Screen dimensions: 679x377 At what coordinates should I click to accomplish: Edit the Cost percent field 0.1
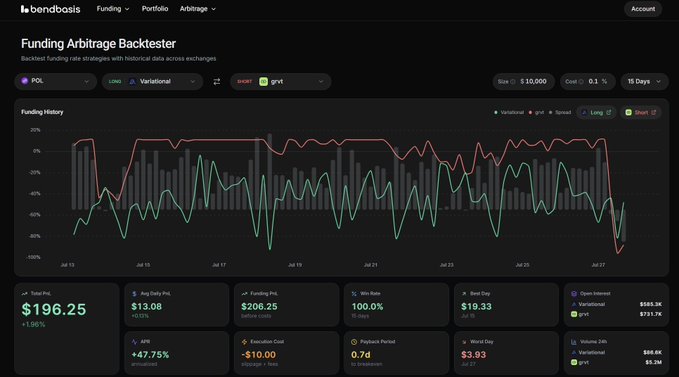point(588,81)
